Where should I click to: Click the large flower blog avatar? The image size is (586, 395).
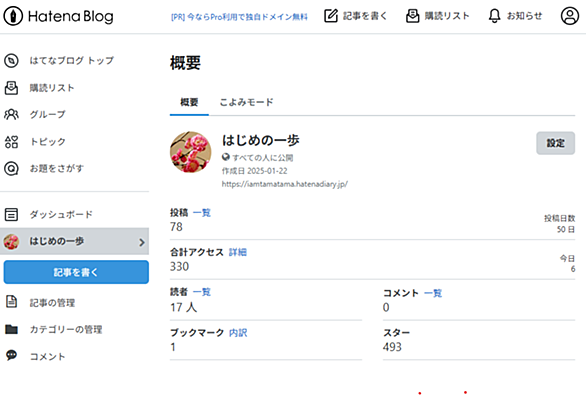[191, 152]
